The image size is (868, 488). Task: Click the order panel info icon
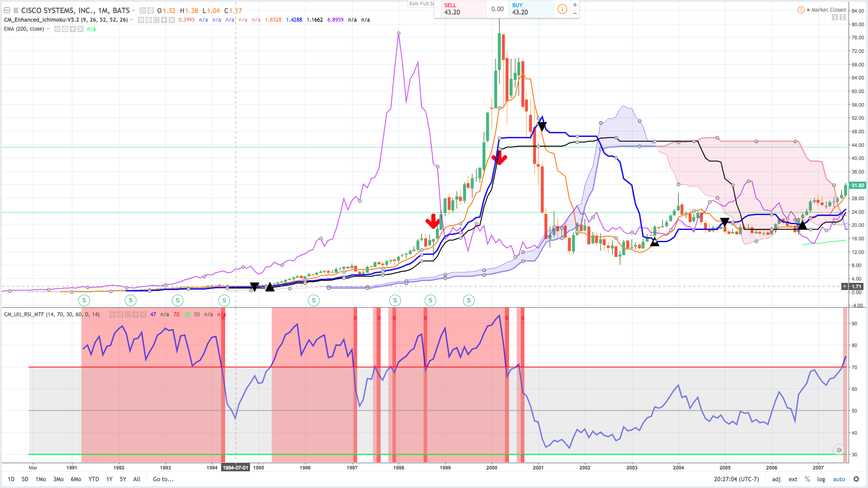tap(562, 9)
